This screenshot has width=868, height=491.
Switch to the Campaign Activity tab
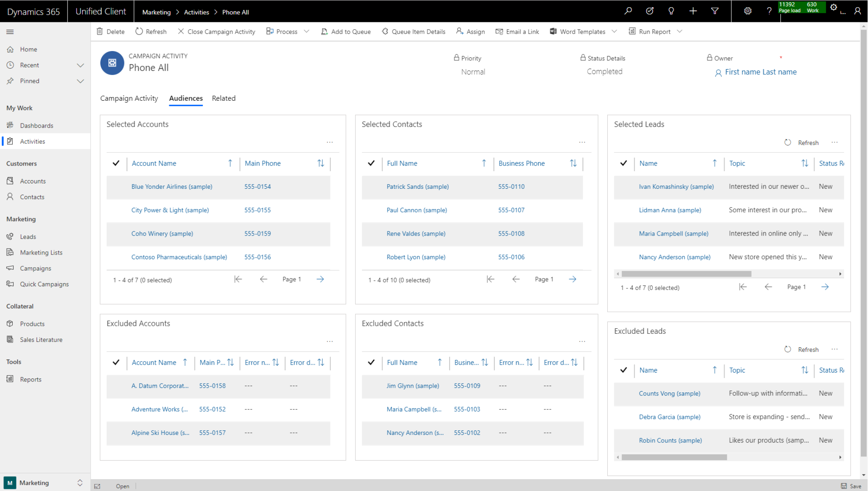coord(129,98)
